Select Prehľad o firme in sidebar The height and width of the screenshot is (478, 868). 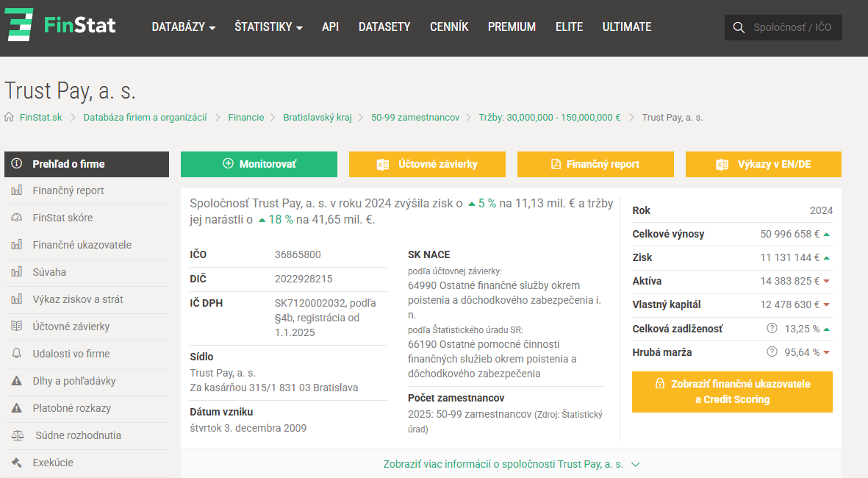pyautogui.click(x=86, y=164)
